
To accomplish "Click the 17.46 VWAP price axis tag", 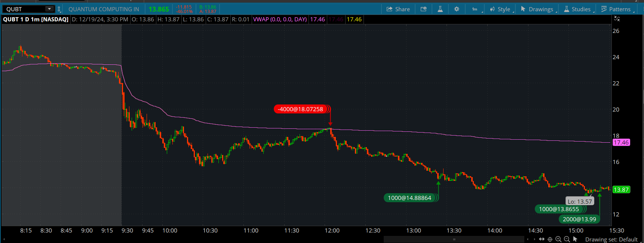I will tap(621, 142).
